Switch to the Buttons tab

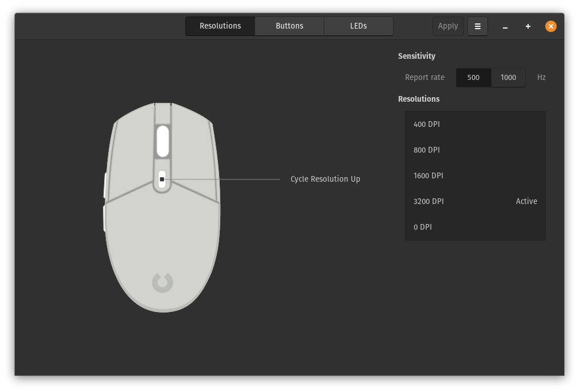289,26
